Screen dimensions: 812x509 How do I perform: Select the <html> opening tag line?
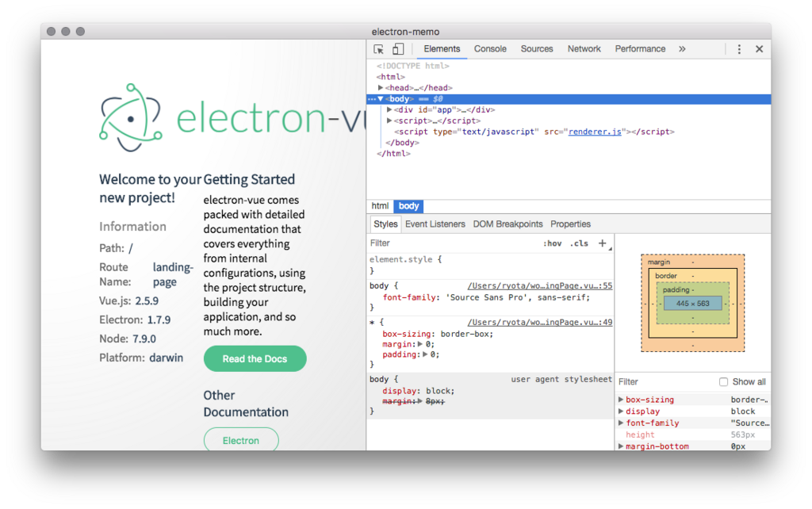(391, 77)
